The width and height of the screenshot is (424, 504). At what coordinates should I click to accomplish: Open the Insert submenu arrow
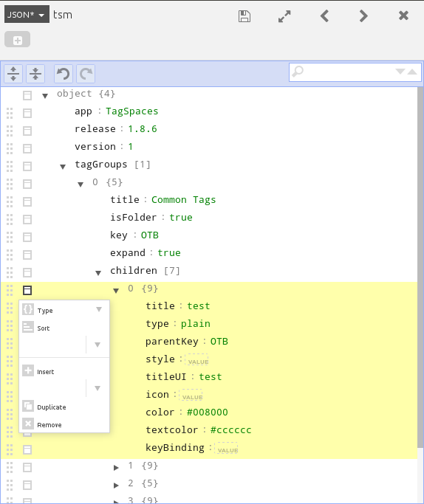[98, 388]
